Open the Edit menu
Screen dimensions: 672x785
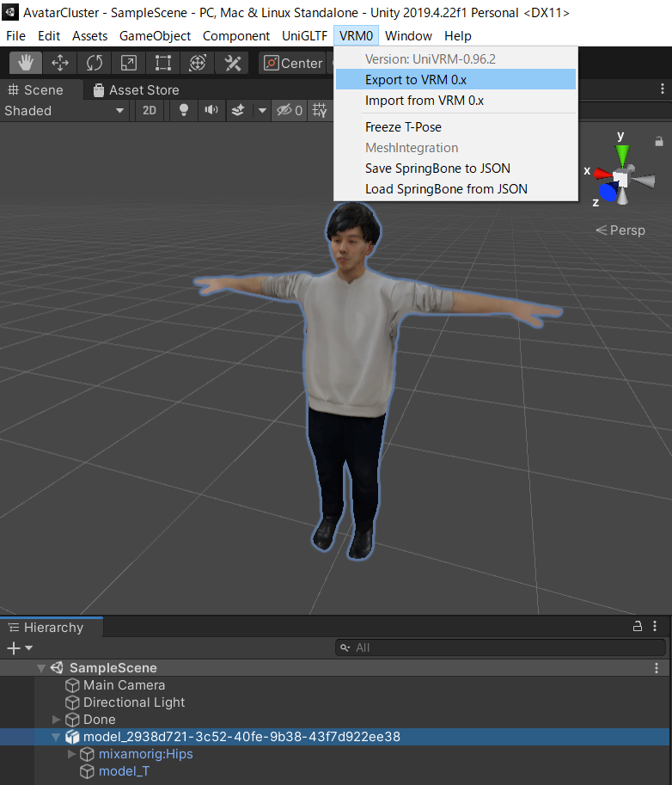pyautogui.click(x=49, y=36)
